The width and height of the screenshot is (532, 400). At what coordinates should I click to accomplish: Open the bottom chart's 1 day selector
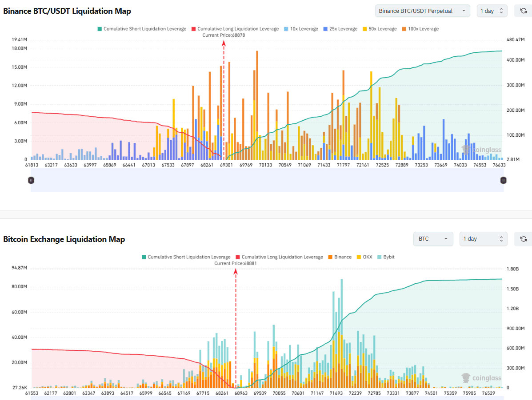tap(484, 239)
